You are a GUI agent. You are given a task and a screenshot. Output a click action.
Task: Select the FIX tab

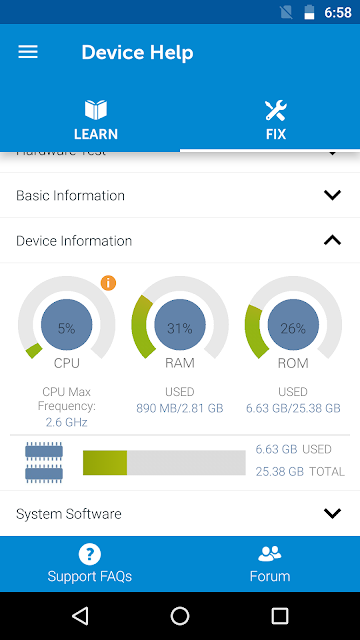pyautogui.click(x=270, y=119)
